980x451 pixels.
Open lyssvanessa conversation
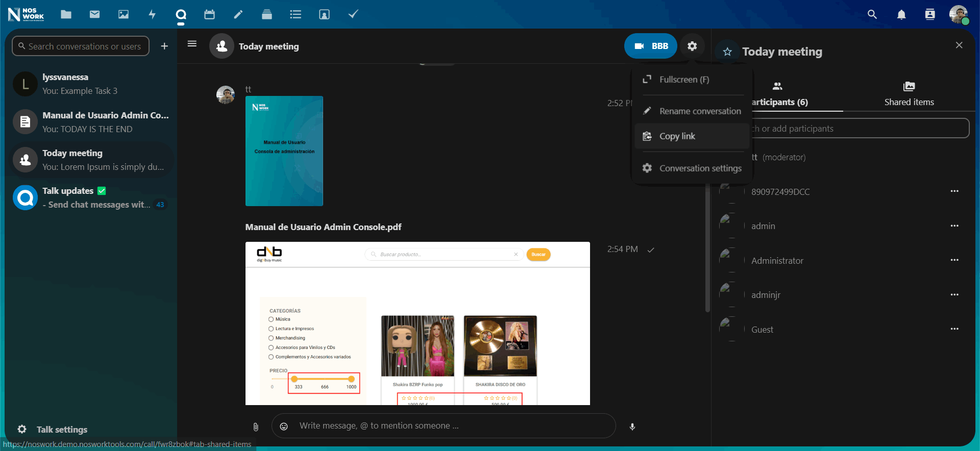92,84
